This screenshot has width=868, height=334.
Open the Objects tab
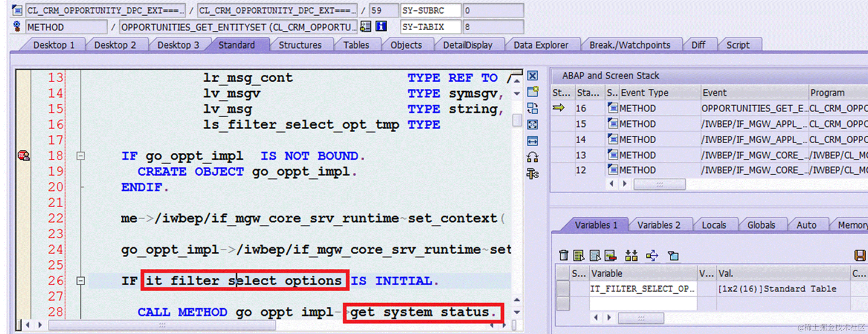406,45
